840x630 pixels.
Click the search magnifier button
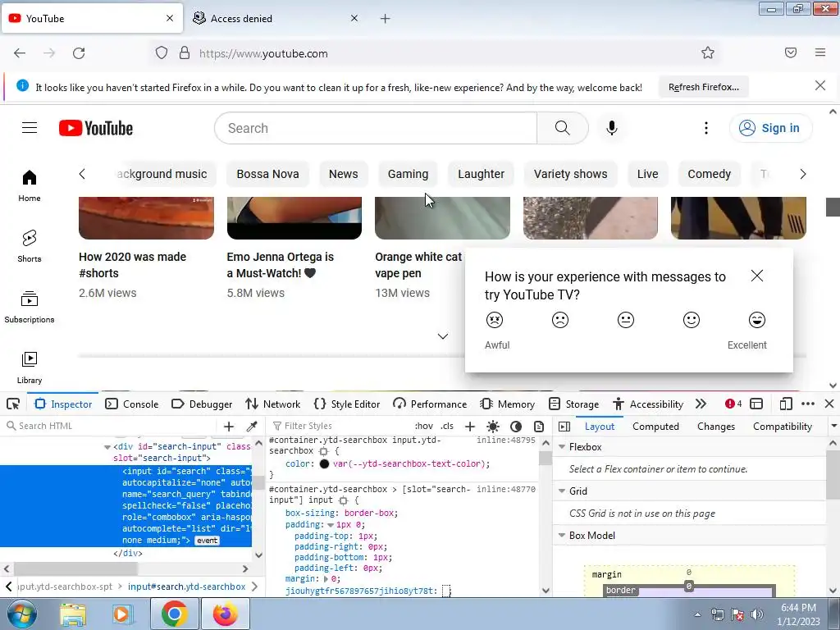(562, 128)
